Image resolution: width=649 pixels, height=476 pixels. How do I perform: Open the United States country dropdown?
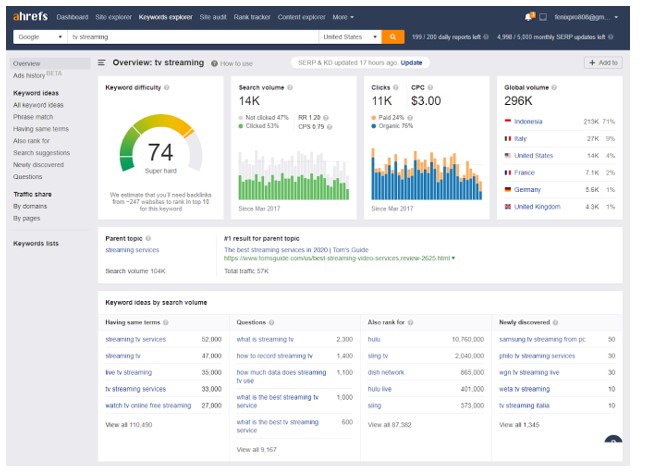click(350, 37)
